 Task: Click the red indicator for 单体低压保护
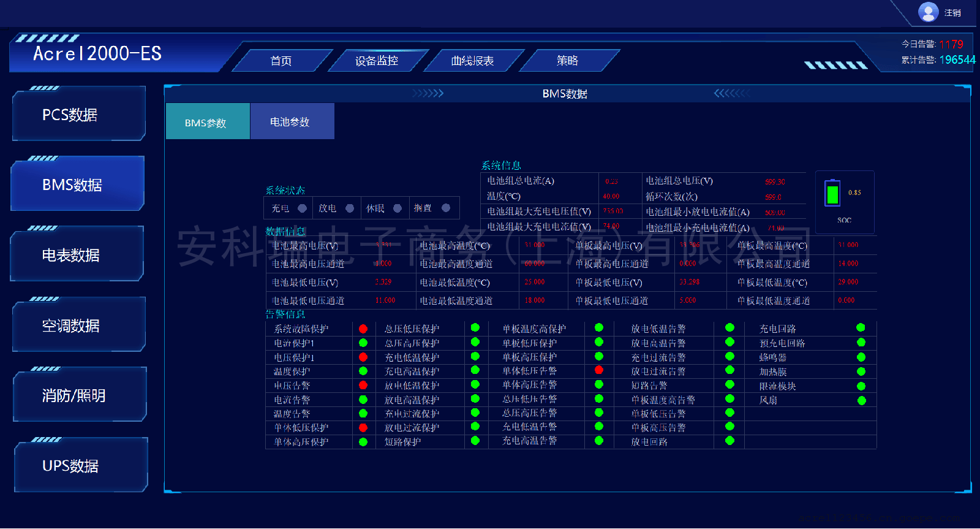(x=363, y=427)
